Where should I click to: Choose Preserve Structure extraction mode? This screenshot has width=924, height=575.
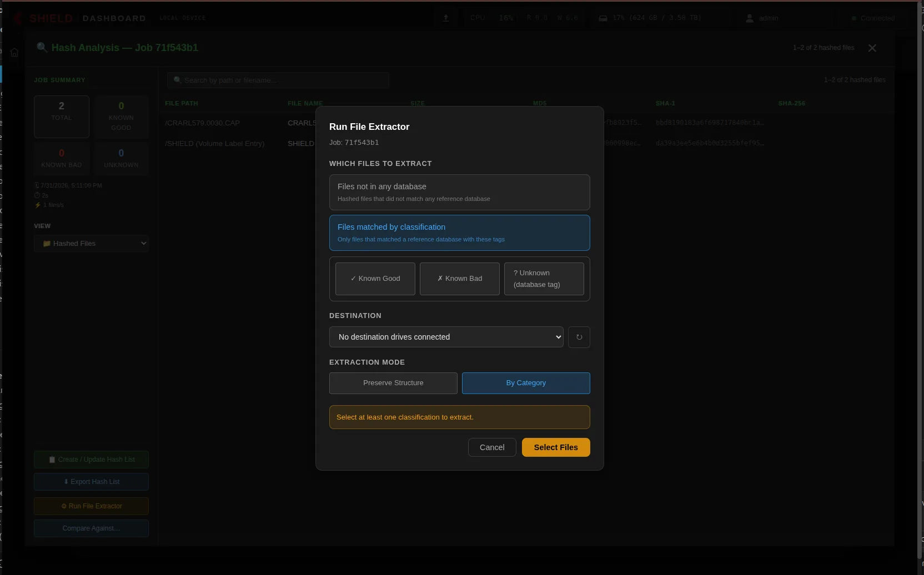point(393,383)
